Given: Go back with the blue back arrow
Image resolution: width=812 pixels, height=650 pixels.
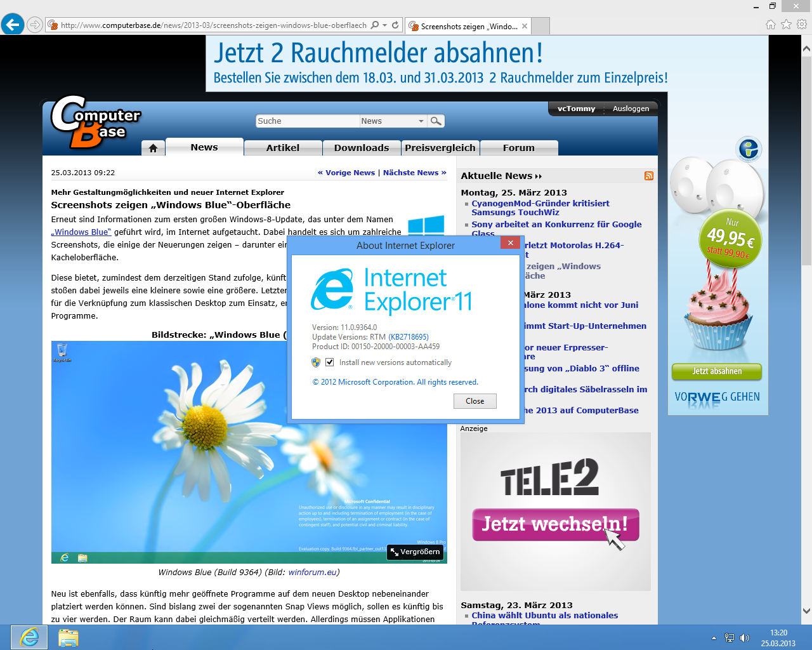Looking at the screenshot, I should coord(13,25).
